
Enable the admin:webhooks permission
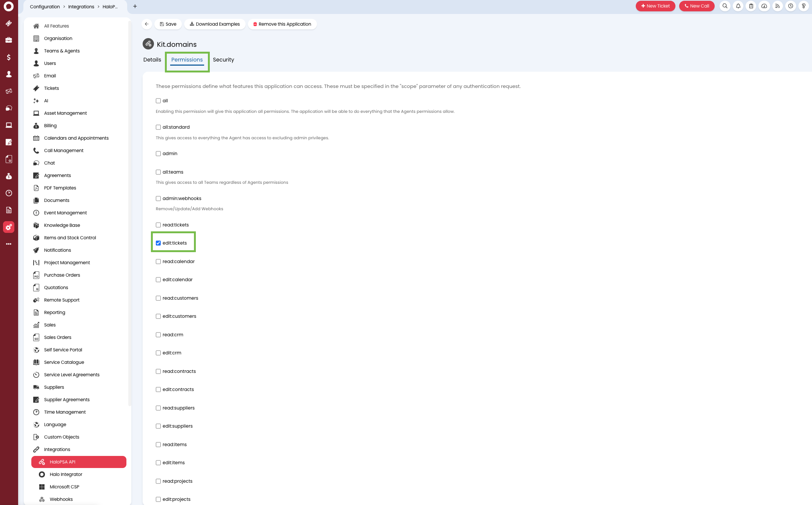[158, 198]
